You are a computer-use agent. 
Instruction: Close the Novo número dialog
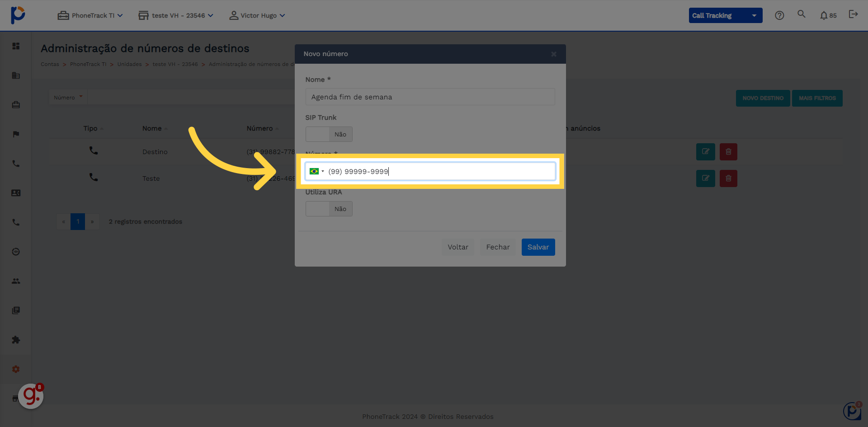click(x=554, y=54)
